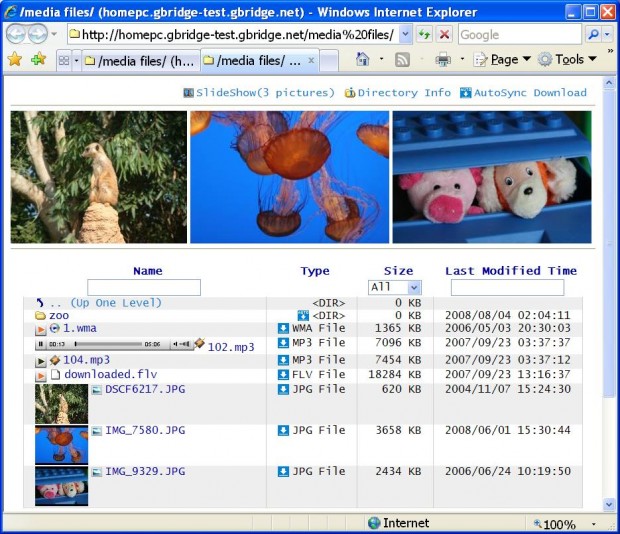Download 1.wma using its download icon

[x=283, y=328]
